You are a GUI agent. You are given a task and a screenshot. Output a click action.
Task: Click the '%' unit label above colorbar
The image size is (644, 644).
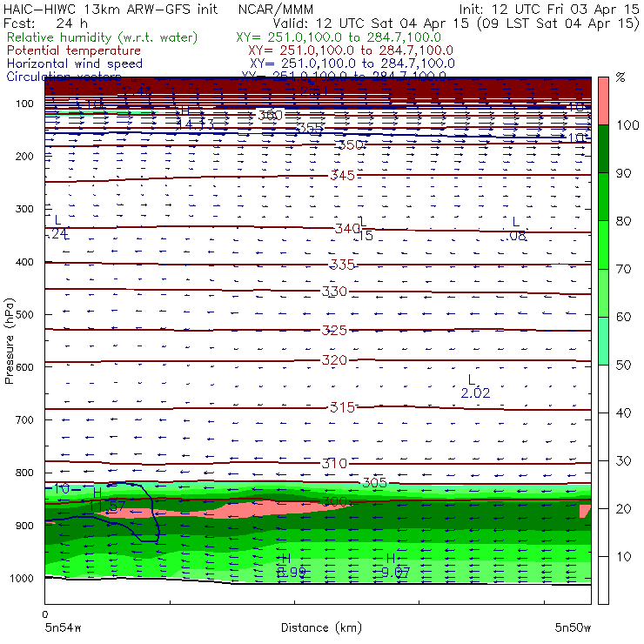pos(621,77)
